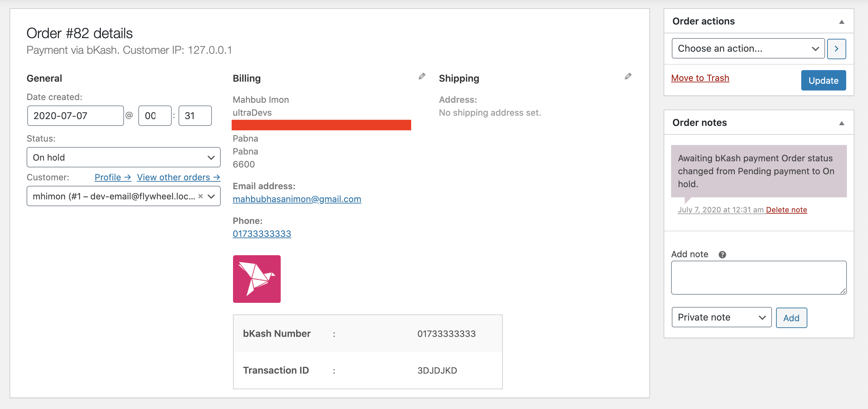Viewport: 868px width, 409px height.
Task: Select Move to Trash
Action: (x=700, y=78)
